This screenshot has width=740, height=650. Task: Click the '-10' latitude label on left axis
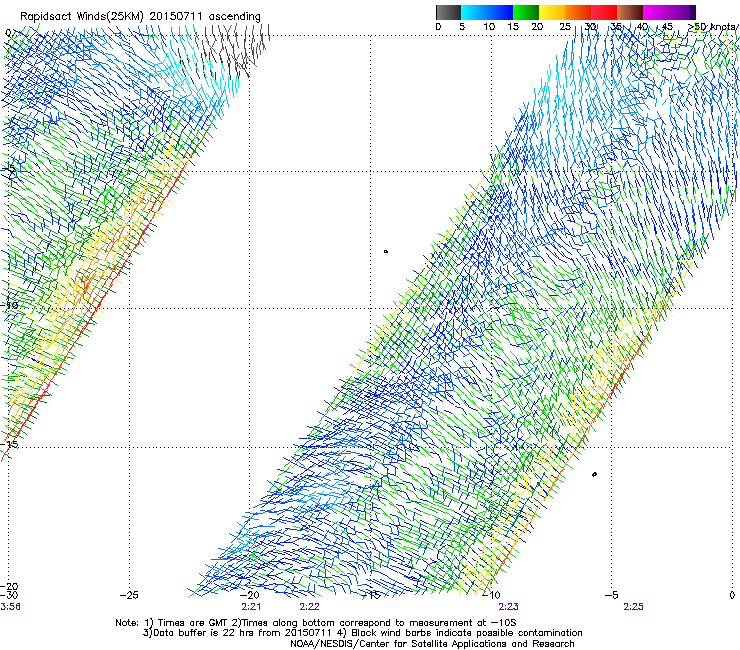coord(9,305)
